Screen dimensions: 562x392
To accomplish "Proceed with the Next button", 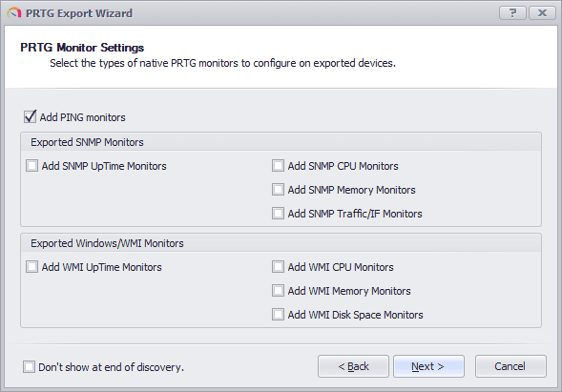I will (428, 366).
